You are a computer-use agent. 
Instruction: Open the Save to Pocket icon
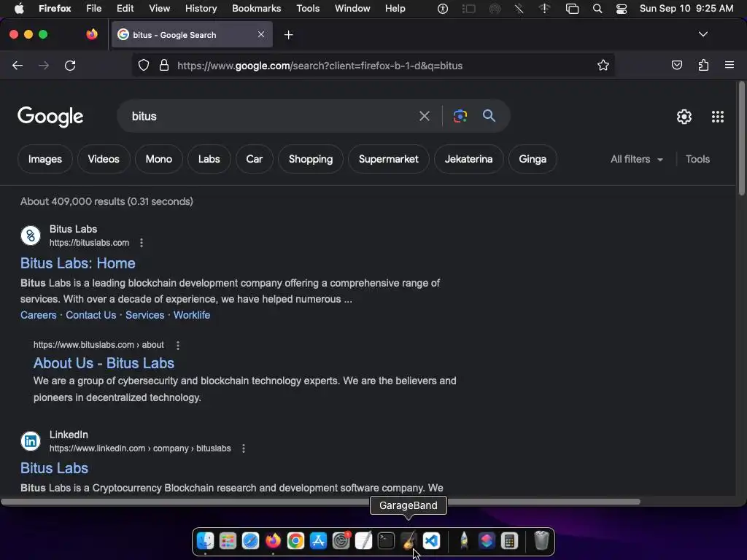tap(677, 65)
